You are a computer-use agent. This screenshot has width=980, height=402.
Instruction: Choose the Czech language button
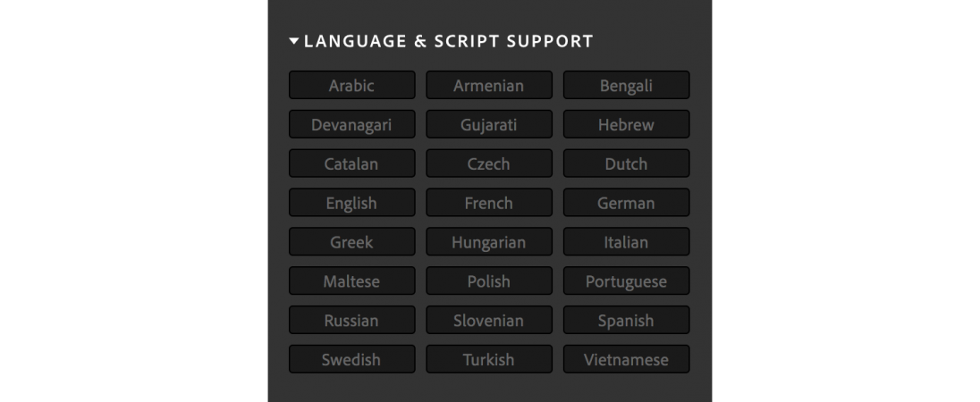click(x=488, y=164)
